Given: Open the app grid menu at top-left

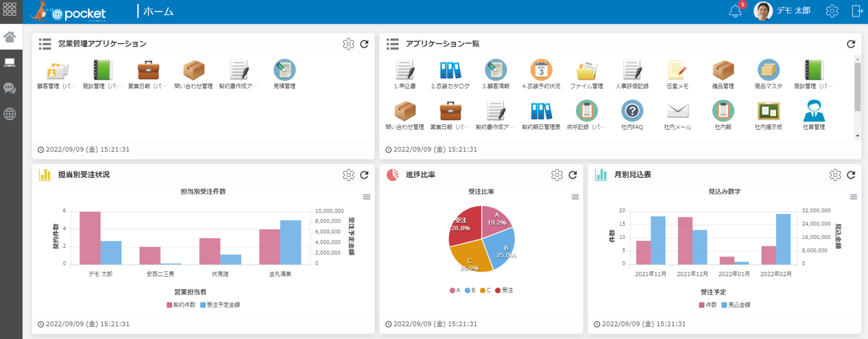Looking at the screenshot, I should tap(10, 11).
